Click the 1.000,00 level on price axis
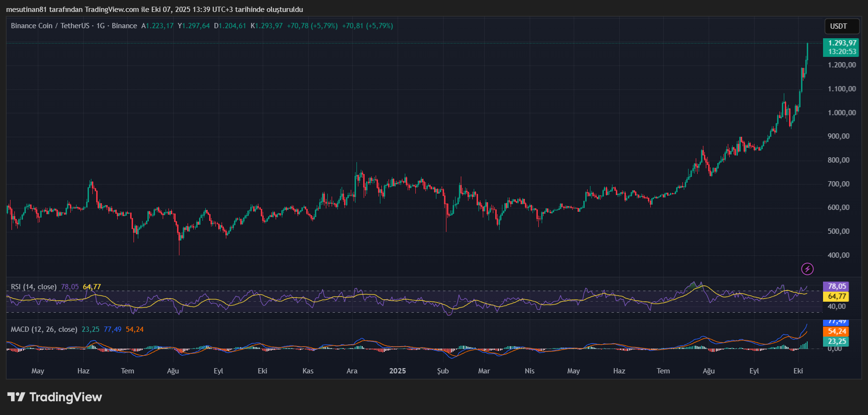This screenshot has height=415, width=868. [842, 113]
